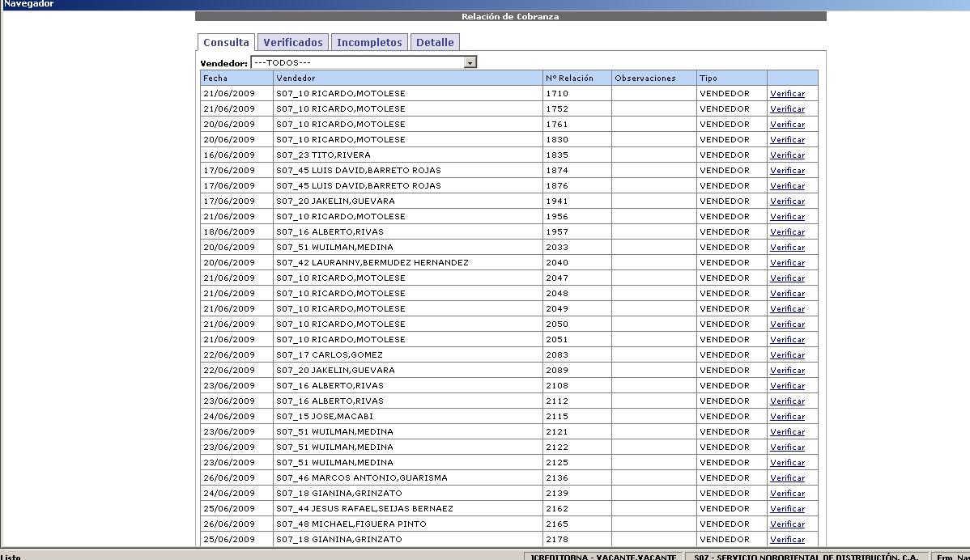Click the Vendedor column header in the table
Screen dimensions: 970x560
pos(407,78)
